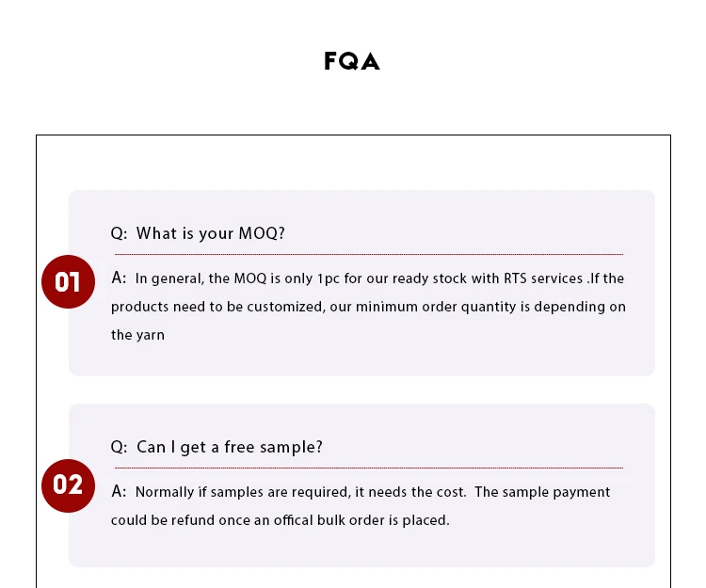
Task: Click the red 01 number badge
Action: 68,282
